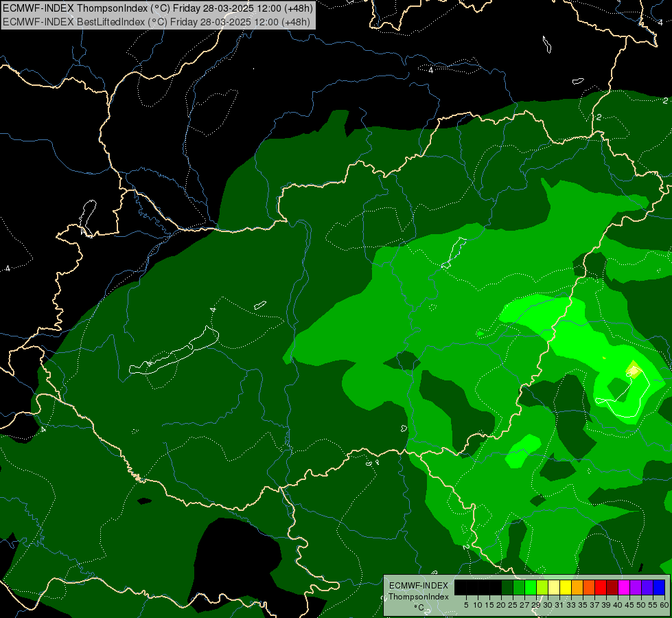Click the legend scale value 20
The image size is (672, 618).
tap(501, 605)
